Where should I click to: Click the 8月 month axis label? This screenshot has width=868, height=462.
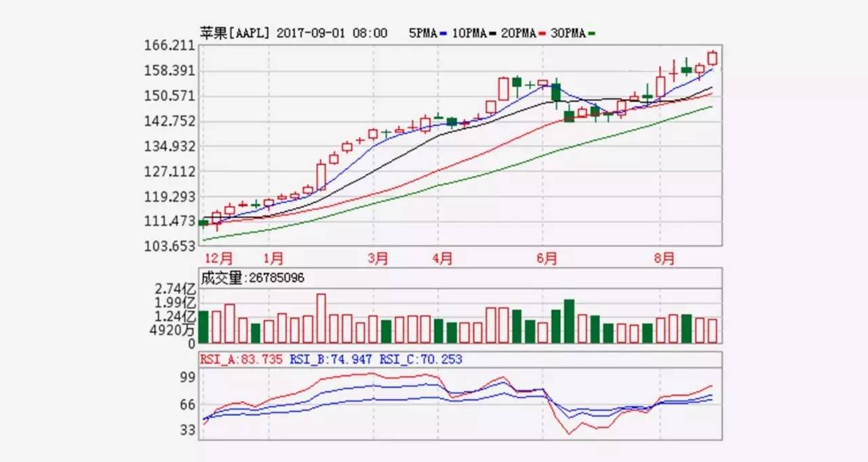665,258
